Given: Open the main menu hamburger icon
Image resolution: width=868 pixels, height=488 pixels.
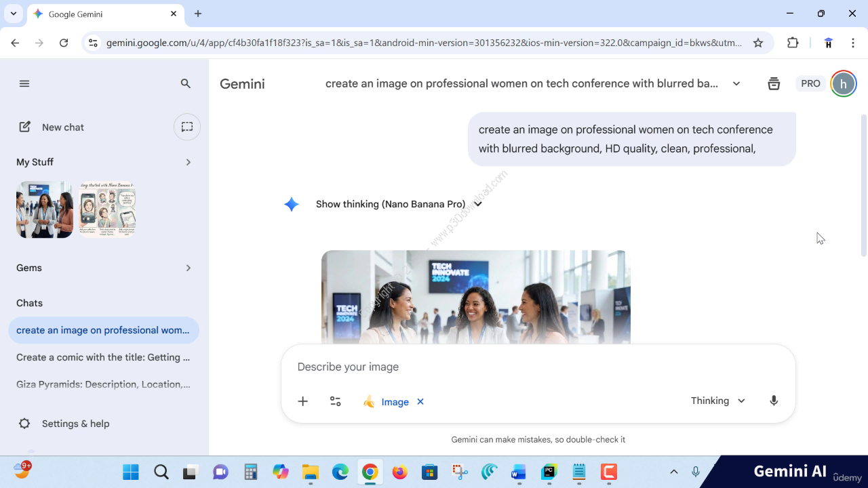Looking at the screenshot, I should pos(24,83).
